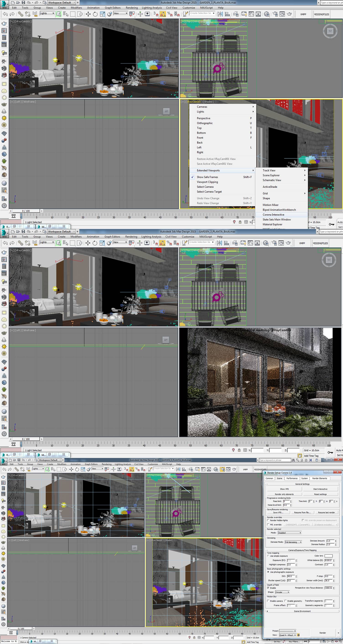Click time slider 0 / 100 in window with open viewport menu

26,211
